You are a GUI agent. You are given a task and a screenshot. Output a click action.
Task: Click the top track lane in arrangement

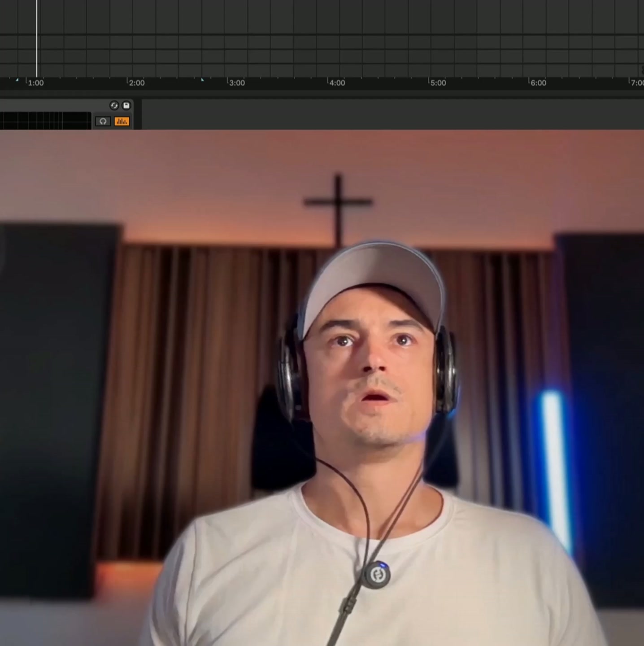pos(322,17)
